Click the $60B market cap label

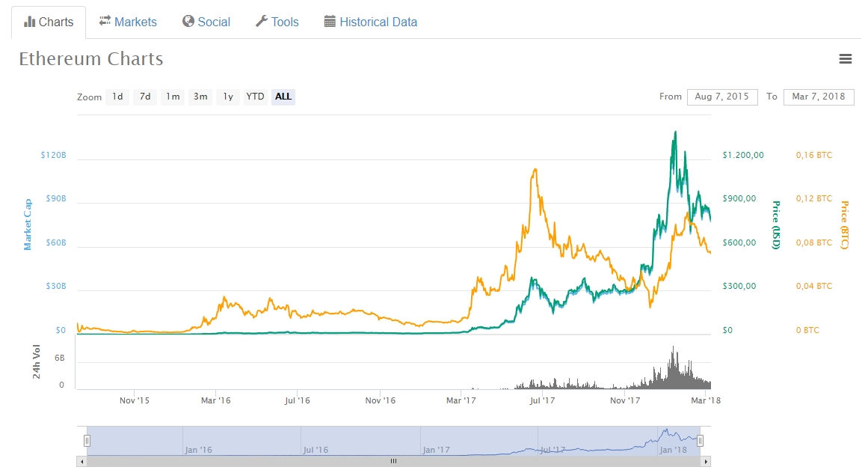point(56,242)
